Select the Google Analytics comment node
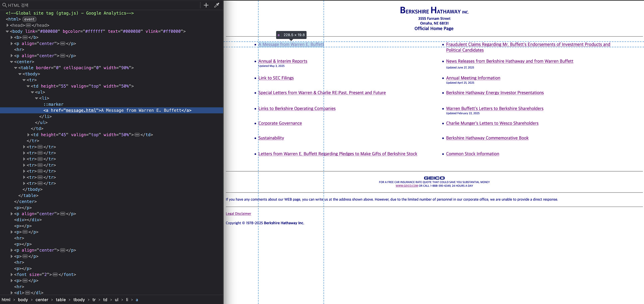 point(70,13)
